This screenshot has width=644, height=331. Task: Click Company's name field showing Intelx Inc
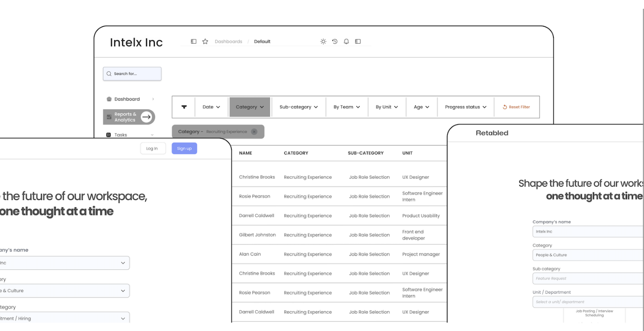tap(588, 231)
